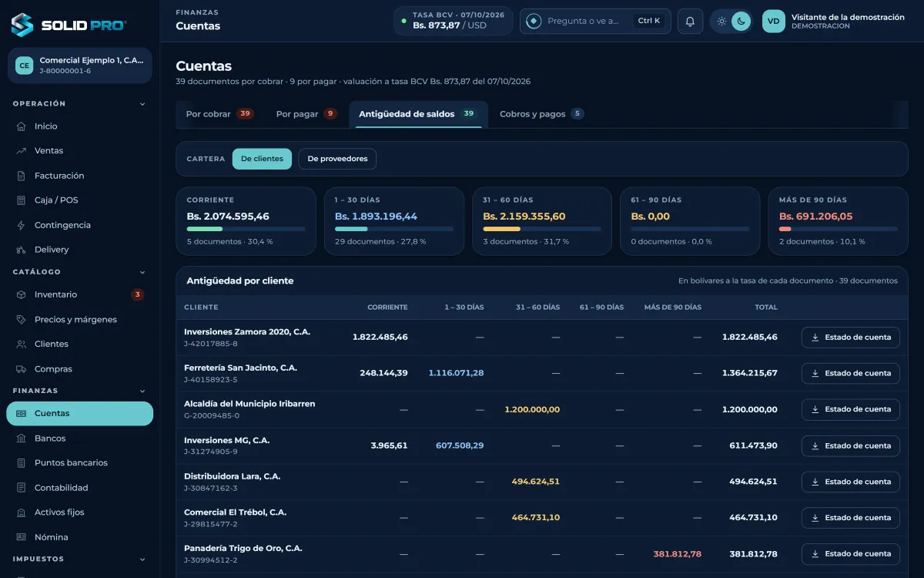The height and width of the screenshot is (578, 924).
Task: Collapse the Operación sidebar section
Action: click(142, 104)
